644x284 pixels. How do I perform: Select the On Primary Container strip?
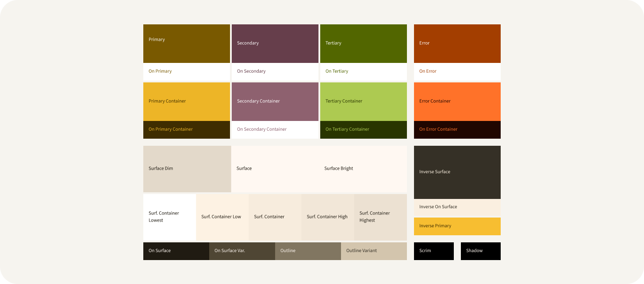pyautogui.click(x=186, y=129)
